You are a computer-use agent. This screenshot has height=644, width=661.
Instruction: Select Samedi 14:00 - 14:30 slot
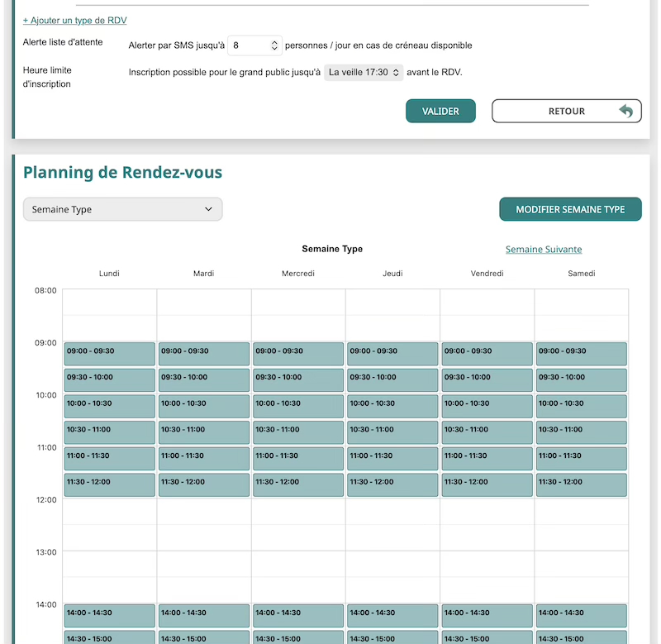(582, 616)
